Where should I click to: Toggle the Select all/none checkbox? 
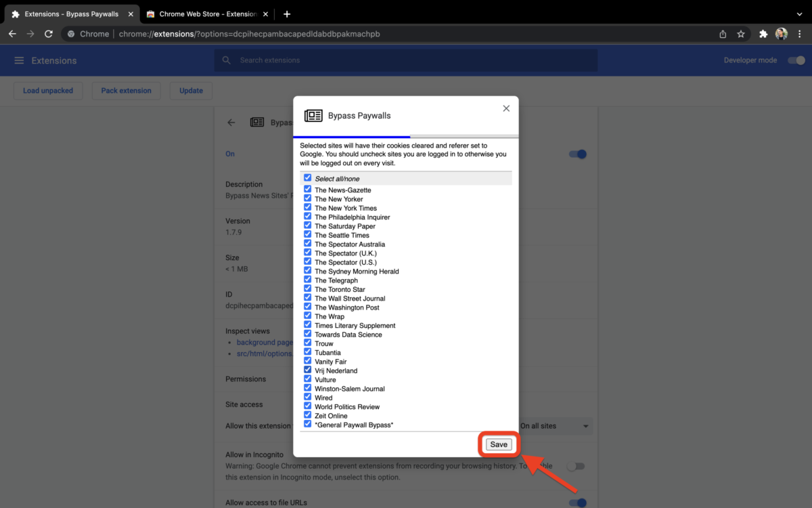click(307, 178)
